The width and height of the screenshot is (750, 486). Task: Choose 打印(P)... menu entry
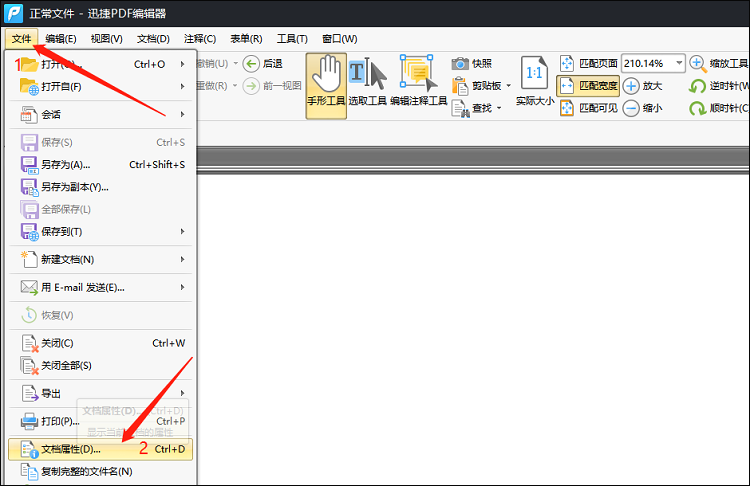100,421
